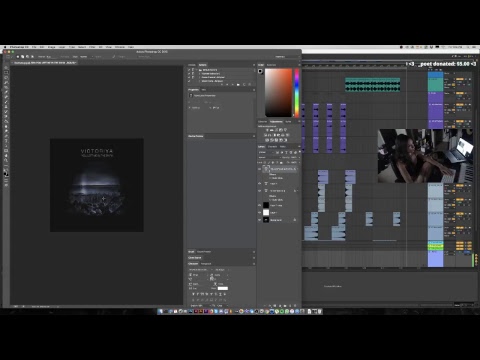
Task: Open the Actions panel flyout menu
Action: coord(254,65)
